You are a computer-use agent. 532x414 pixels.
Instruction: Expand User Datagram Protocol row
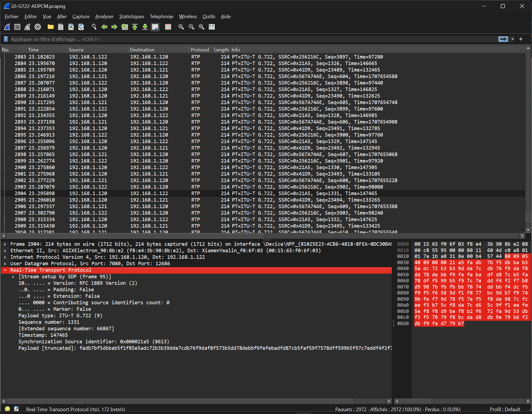[5, 264]
